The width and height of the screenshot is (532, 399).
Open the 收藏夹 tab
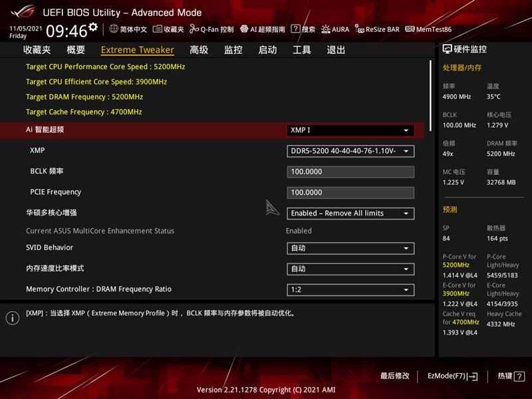37,51
